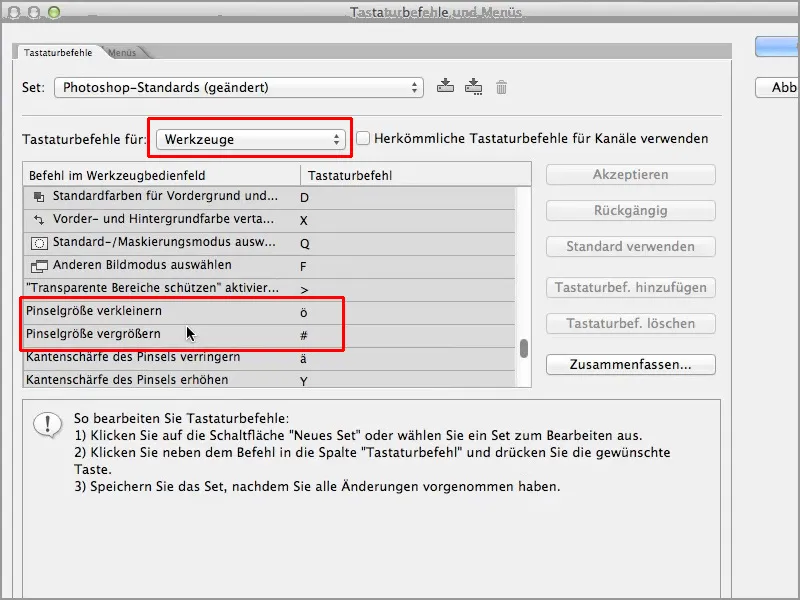
Task: Click the swap Vorder- und Hintergrundfarbe icon
Action: tap(39, 219)
